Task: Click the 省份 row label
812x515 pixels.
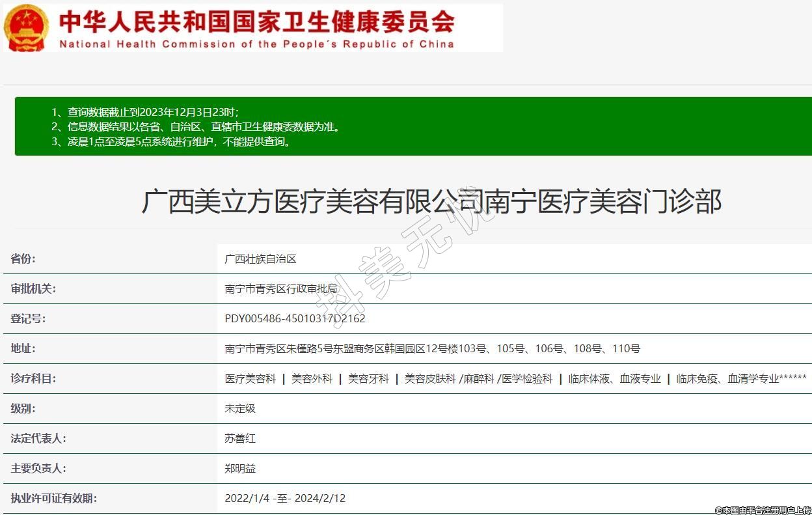Action: click(x=23, y=259)
